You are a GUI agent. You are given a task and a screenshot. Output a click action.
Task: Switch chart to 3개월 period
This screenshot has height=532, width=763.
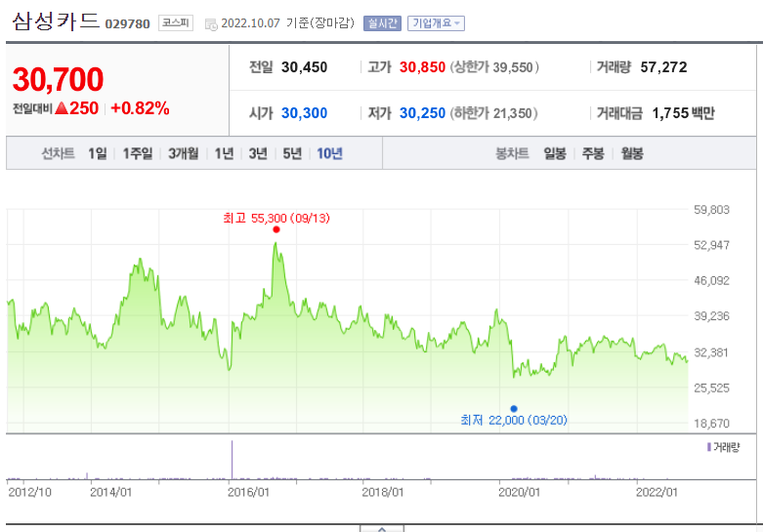coord(184,153)
